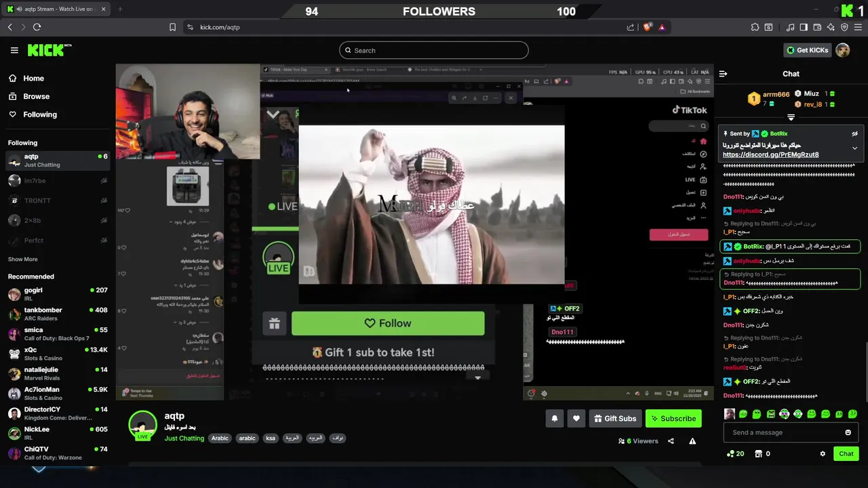Open Leo AI sparkle icon in toolbar
The width and height of the screenshot is (868, 488).
pyautogui.click(x=831, y=27)
